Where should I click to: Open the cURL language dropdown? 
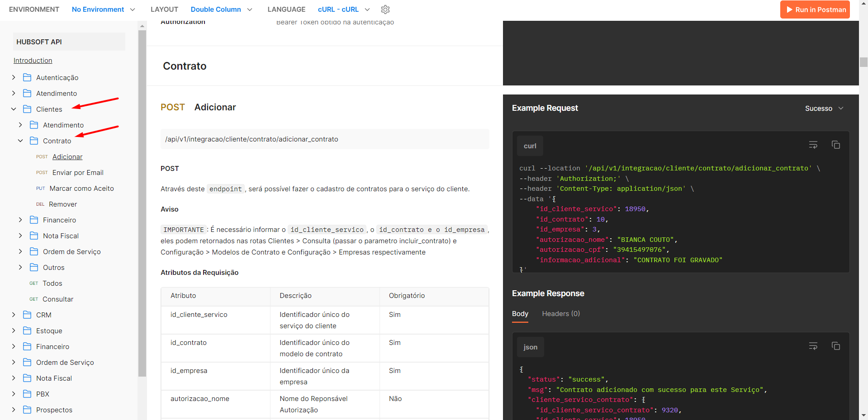pyautogui.click(x=344, y=9)
